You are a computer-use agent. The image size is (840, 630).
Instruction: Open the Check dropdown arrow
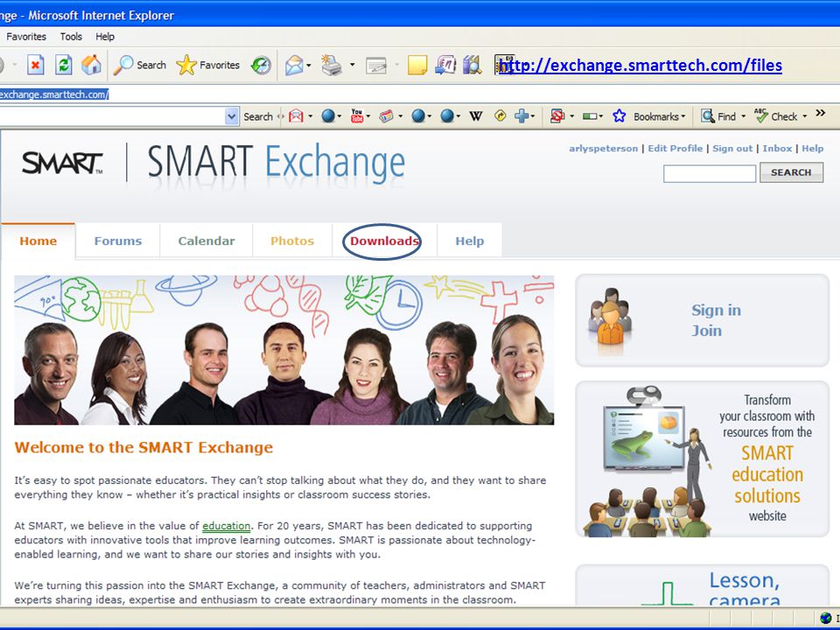pyautogui.click(x=805, y=116)
